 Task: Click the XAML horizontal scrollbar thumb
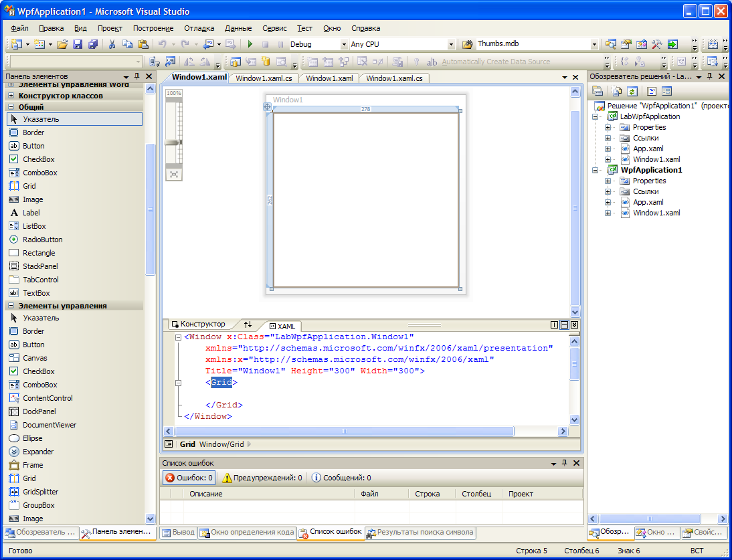coord(344,432)
